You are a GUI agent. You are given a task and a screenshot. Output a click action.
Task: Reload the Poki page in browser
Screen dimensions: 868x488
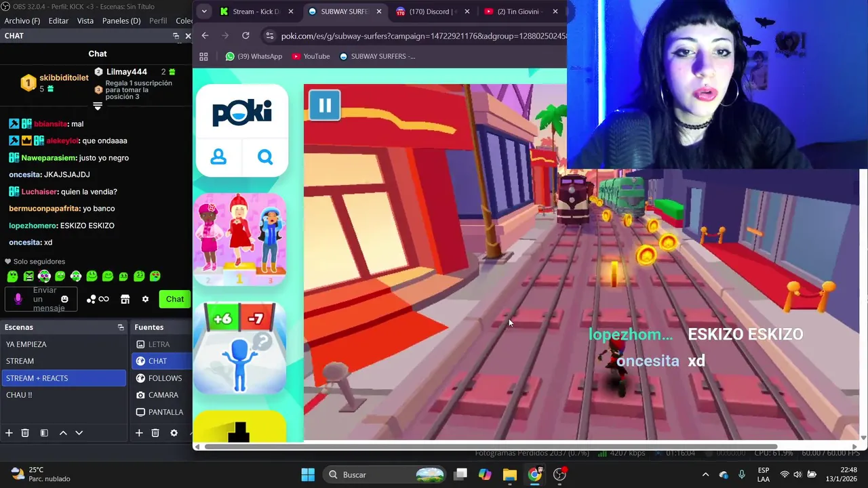coord(245,35)
